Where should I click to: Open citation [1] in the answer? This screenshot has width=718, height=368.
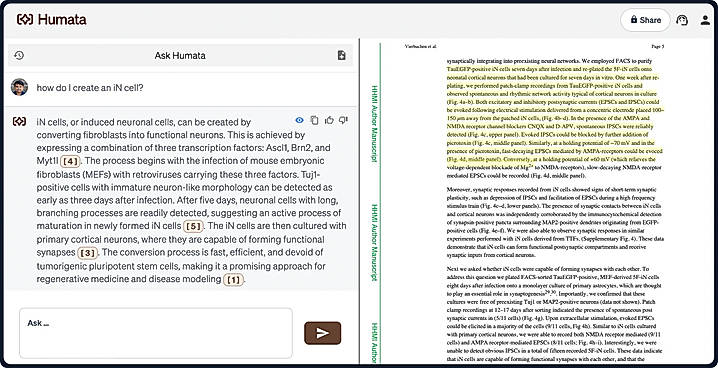(233, 280)
